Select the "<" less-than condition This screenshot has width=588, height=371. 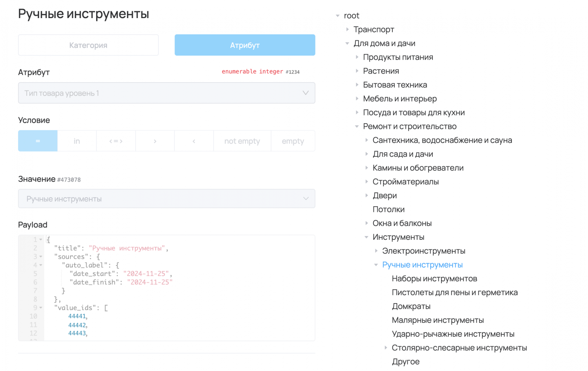(x=194, y=141)
